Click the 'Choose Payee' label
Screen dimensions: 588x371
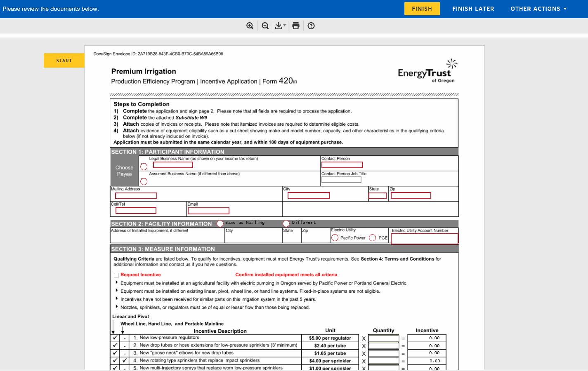[x=124, y=171]
